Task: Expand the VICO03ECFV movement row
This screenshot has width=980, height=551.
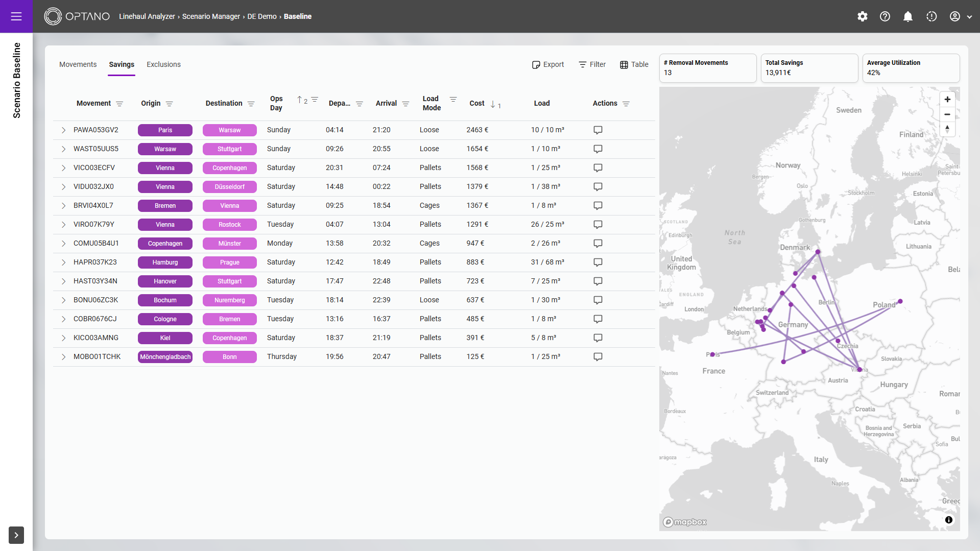Action: 64,168
